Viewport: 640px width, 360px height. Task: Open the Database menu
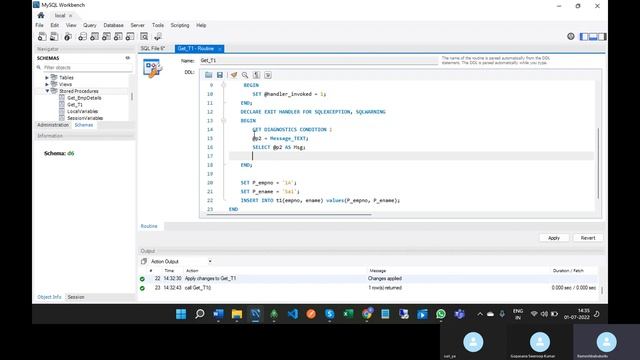(113, 25)
